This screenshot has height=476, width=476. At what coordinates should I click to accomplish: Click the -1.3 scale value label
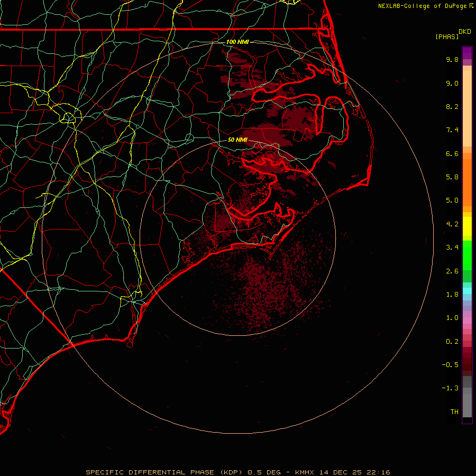coord(451,388)
